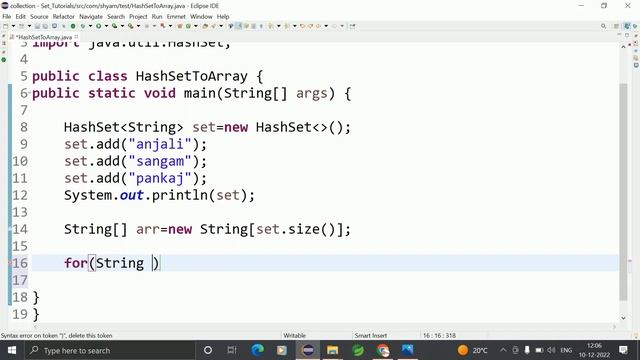The image size is (640, 360).
Task: Open the Window menu
Action: coord(201,17)
